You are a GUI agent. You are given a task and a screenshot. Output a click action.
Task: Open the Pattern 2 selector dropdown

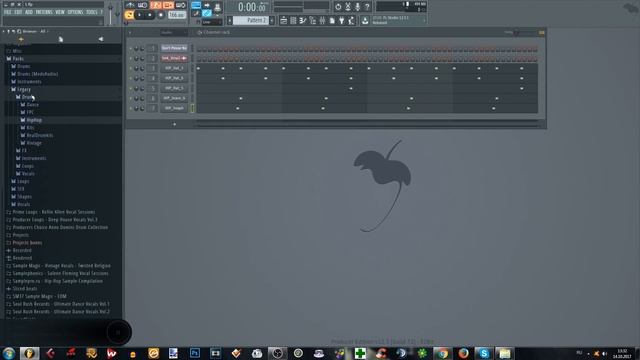(251, 20)
